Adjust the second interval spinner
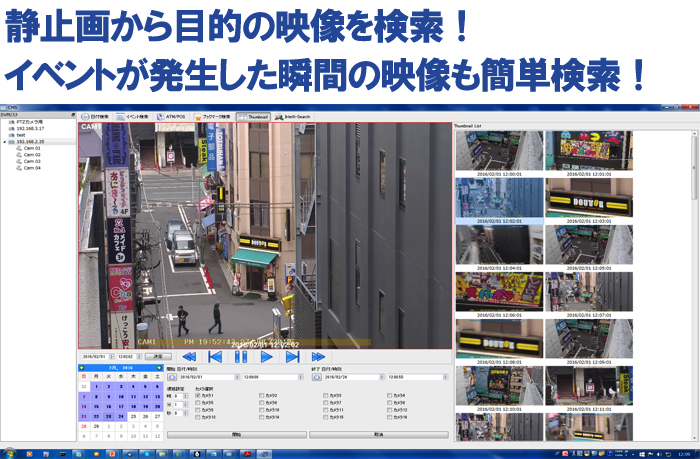This screenshot has width=700, height=459. pyautogui.click(x=186, y=413)
